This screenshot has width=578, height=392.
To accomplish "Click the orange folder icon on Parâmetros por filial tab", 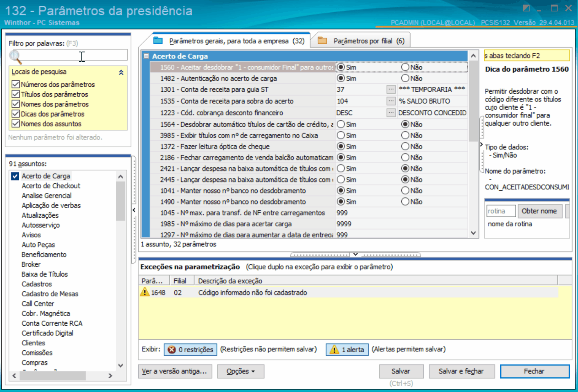I will (322, 41).
